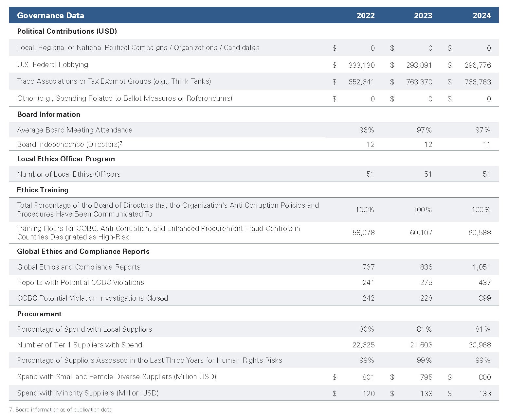Click the Procurement section heading
This screenshot has width=508, height=420.
pos(39,314)
